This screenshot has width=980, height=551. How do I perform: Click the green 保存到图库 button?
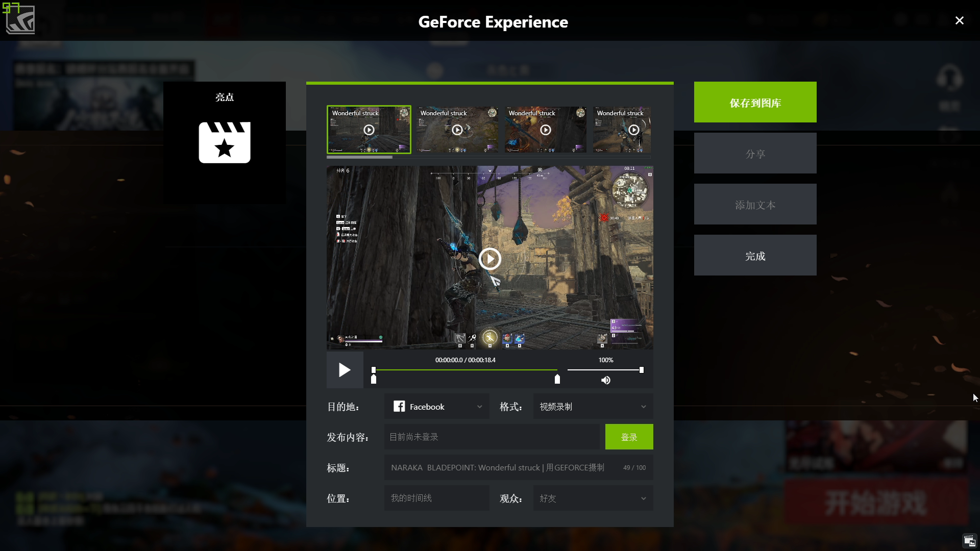(755, 102)
